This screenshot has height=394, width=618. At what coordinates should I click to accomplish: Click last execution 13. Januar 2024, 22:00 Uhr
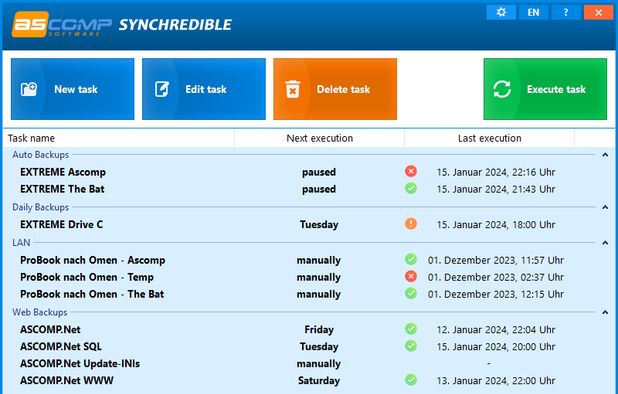496,381
